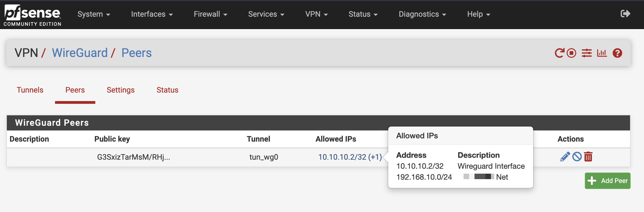Open the Interfaces dropdown menu

point(152,14)
